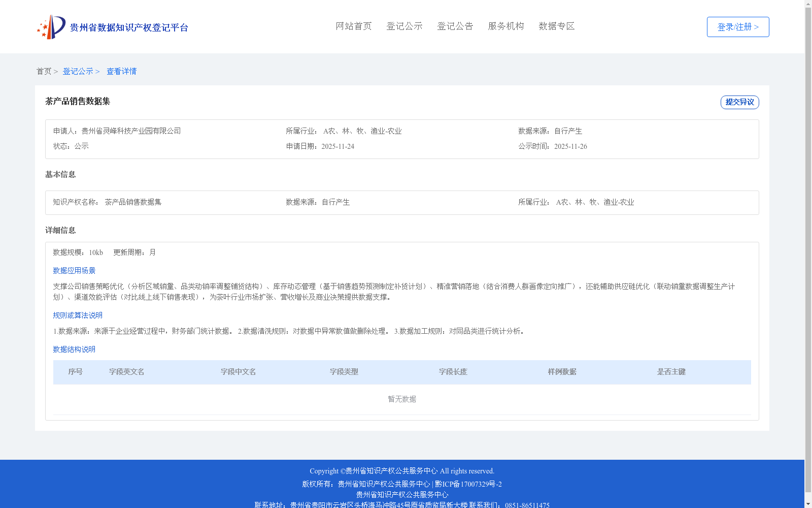The image size is (812, 508).
Task: Open the 登记公告 nav item
Action: [x=455, y=26]
